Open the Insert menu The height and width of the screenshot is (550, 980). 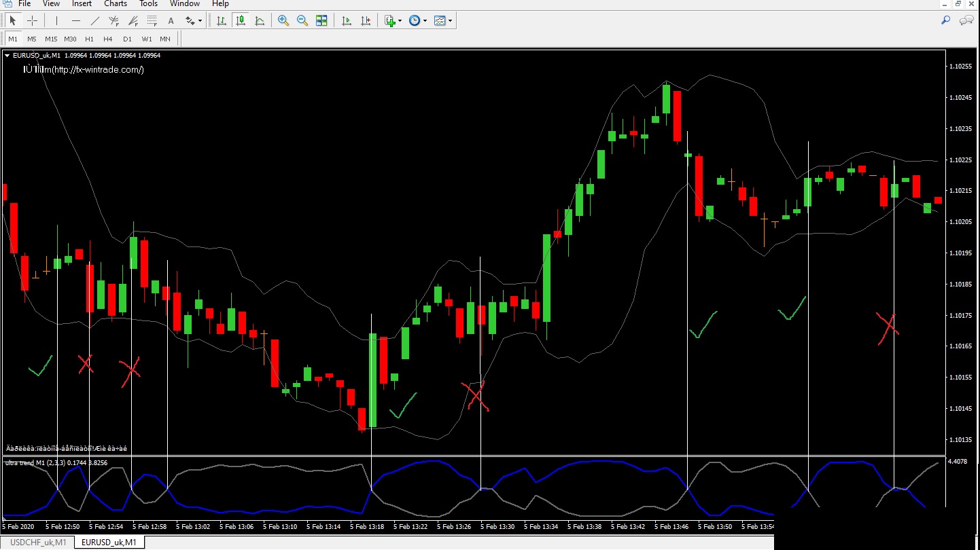click(82, 3)
